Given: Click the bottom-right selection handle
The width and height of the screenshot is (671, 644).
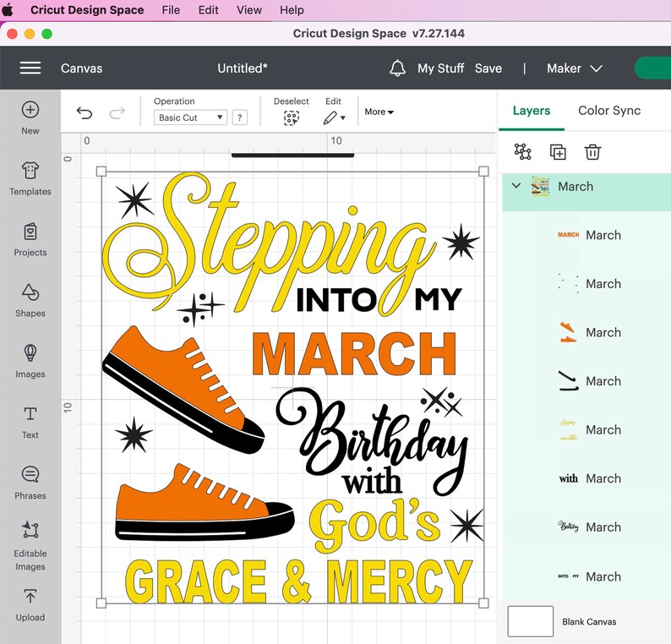Looking at the screenshot, I should (483, 603).
